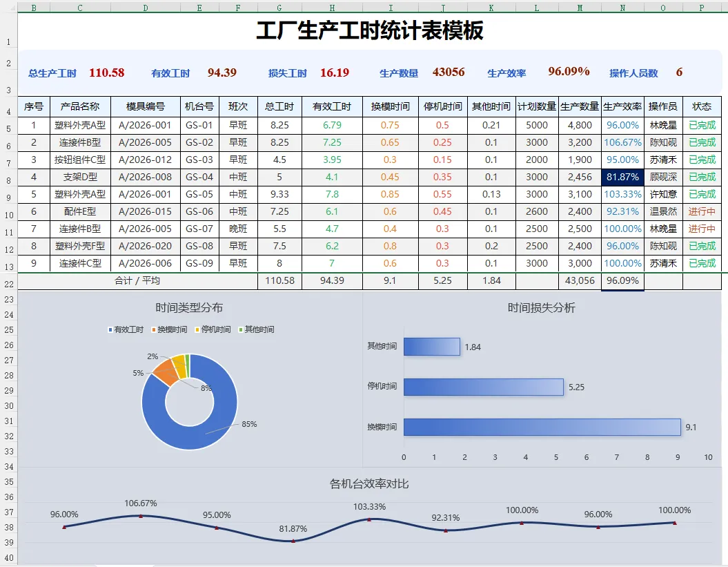728x567 pixels.
Task: Select the highlighted 81.87% efficiency cell
Action: point(622,177)
